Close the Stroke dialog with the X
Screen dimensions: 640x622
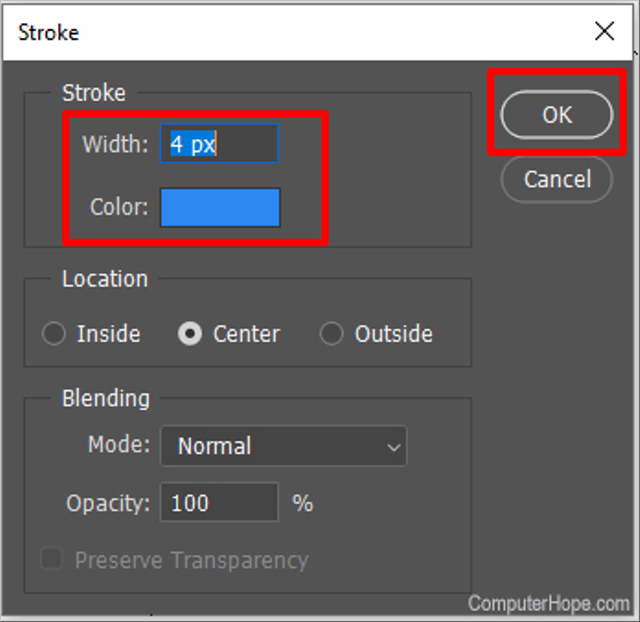(x=604, y=31)
